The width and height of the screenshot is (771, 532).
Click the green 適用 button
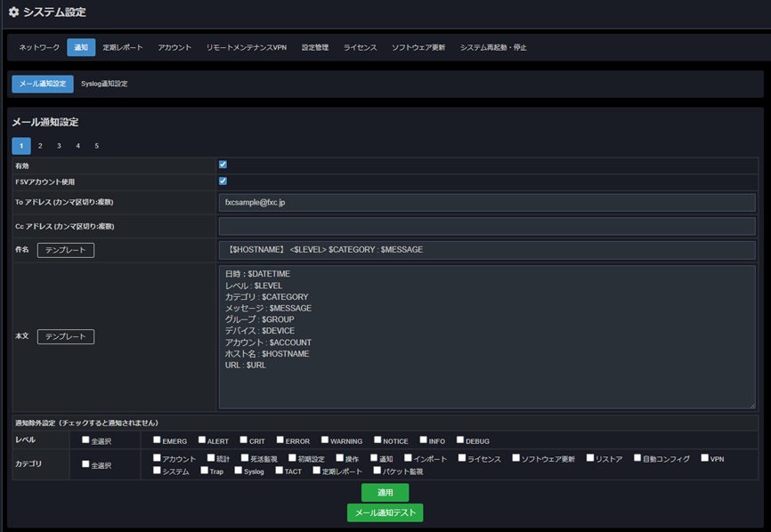[385, 492]
